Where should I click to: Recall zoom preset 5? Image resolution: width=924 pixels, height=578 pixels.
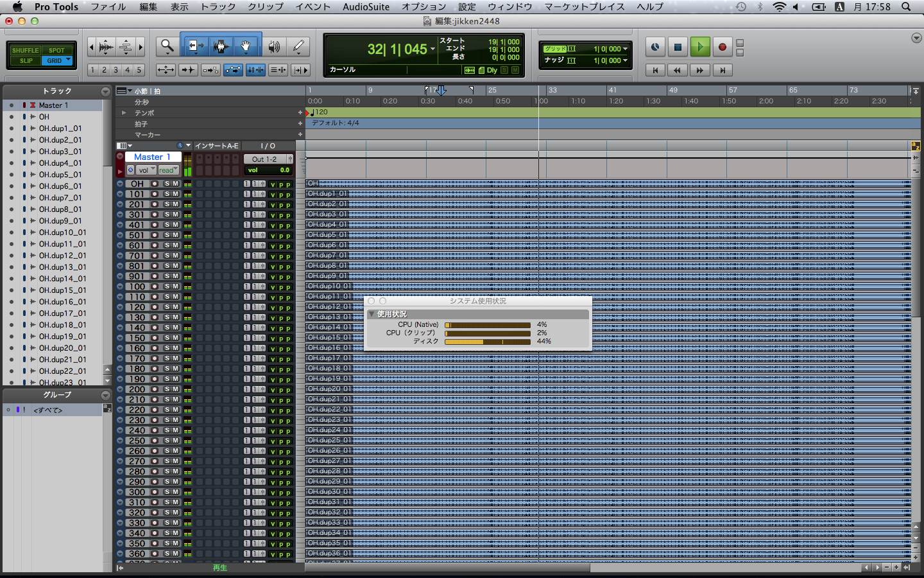tap(139, 70)
